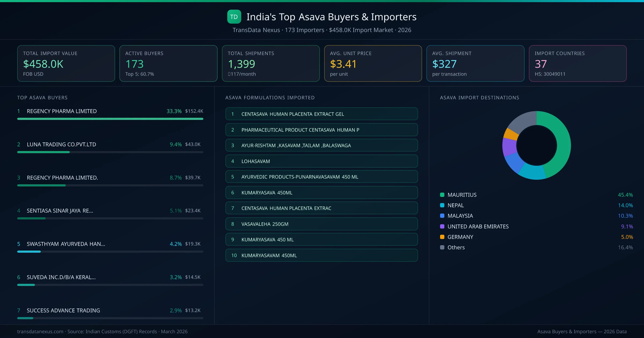The image size is (644, 338).
Task: Click the purple UNITED ARAB EMIRATES legend dot
Action: [442, 226]
